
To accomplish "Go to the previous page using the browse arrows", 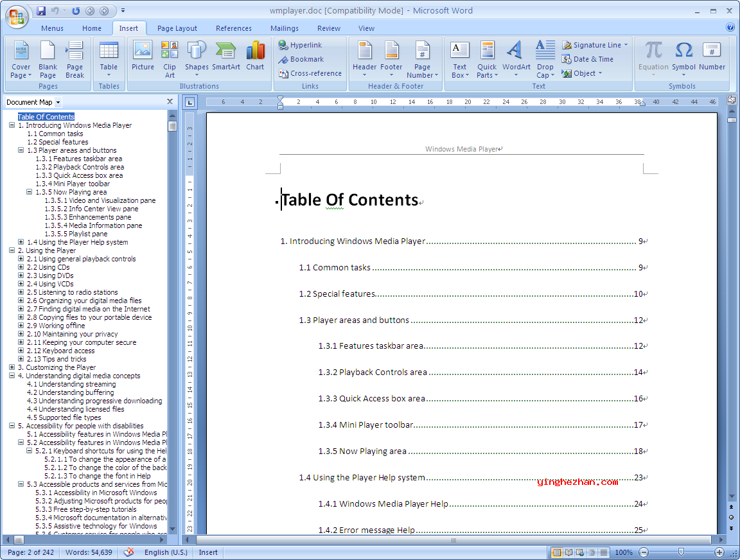I will click(731, 507).
